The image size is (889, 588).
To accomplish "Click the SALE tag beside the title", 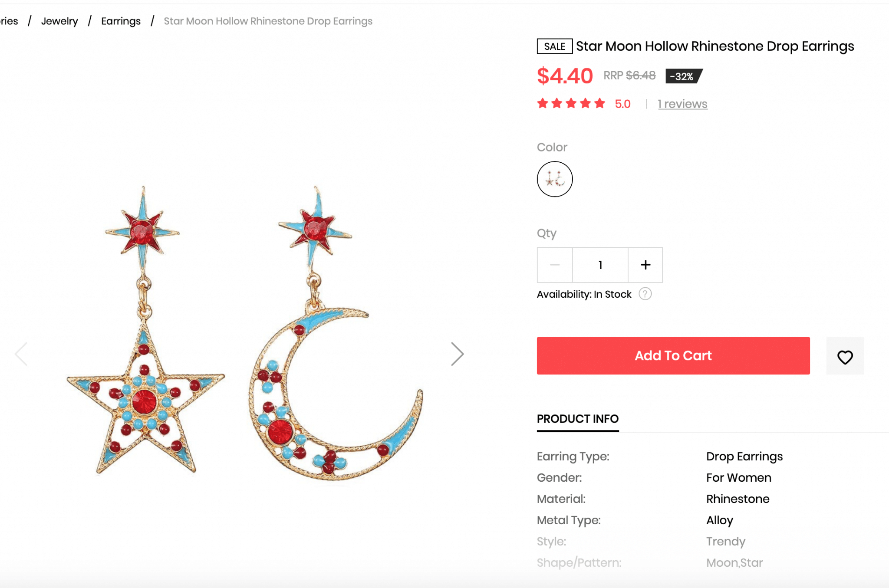I will coord(554,46).
